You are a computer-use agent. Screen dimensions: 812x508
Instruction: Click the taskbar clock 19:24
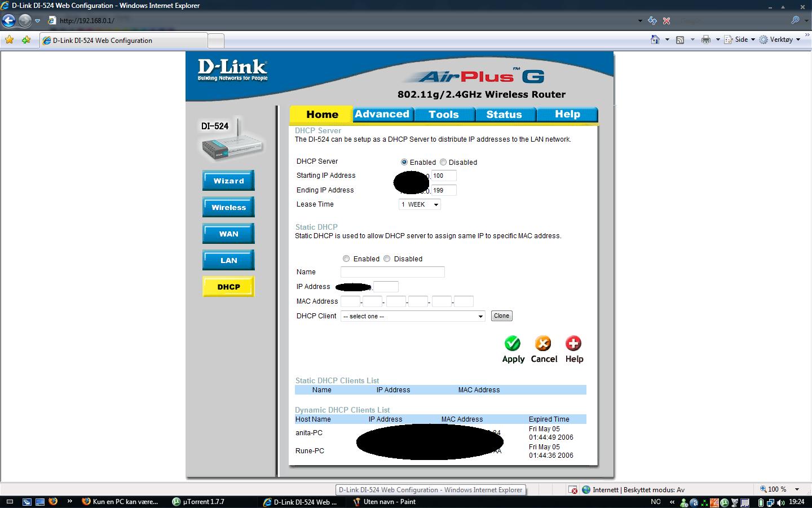pos(796,502)
